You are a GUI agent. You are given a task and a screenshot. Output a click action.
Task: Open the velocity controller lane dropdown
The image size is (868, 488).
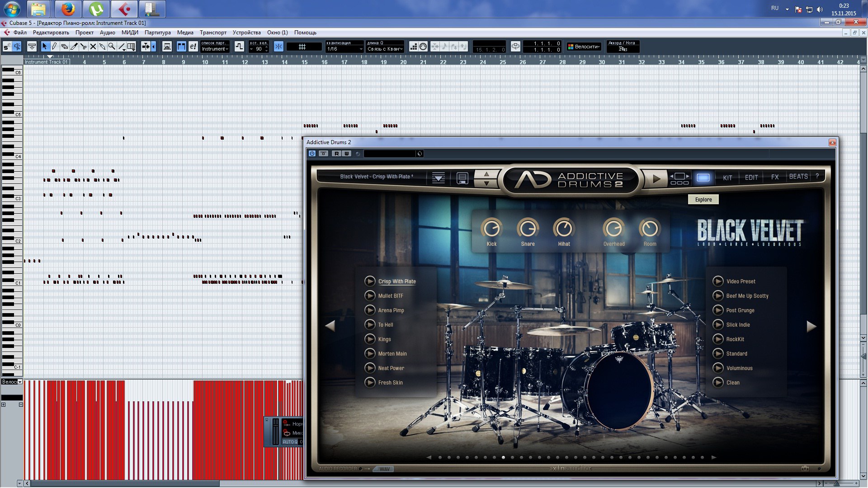click(19, 382)
